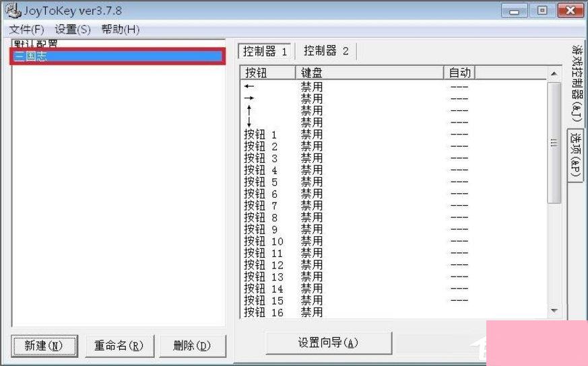588x366 pixels.
Task: Select the 按钮 15 row
Action: pyautogui.click(x=393, y=301)
